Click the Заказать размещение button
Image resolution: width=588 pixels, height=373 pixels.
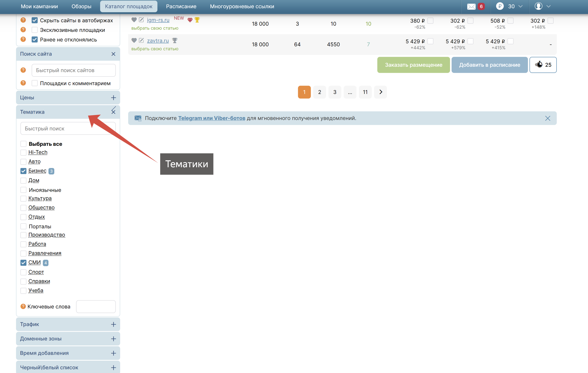413,65
